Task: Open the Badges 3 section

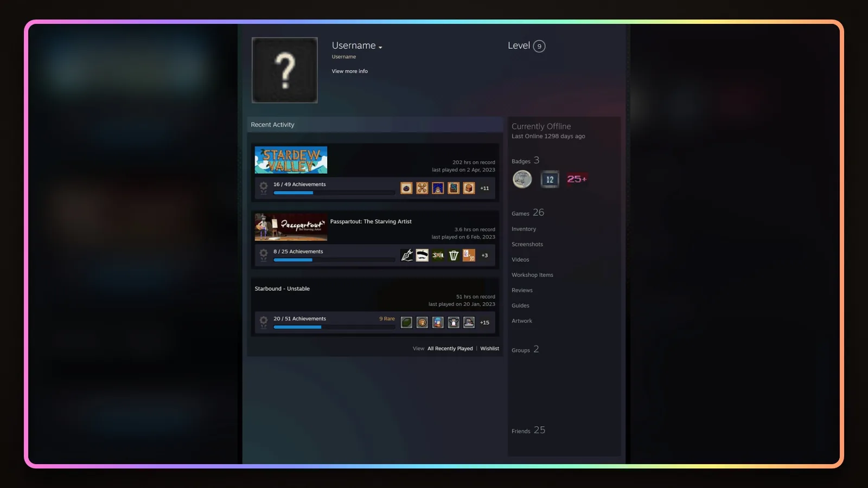Action: (525, 160)
